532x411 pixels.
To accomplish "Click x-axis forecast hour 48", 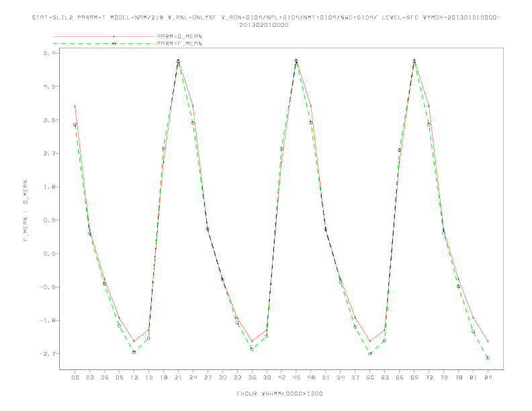I will click(311, 377).
